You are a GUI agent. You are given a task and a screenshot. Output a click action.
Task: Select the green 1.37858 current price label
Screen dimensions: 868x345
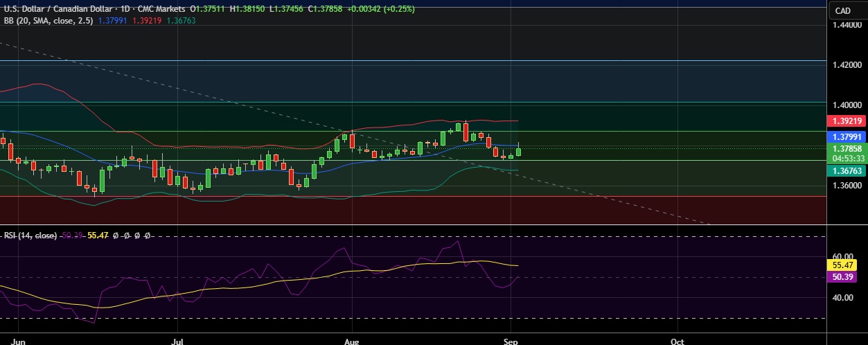847,148
